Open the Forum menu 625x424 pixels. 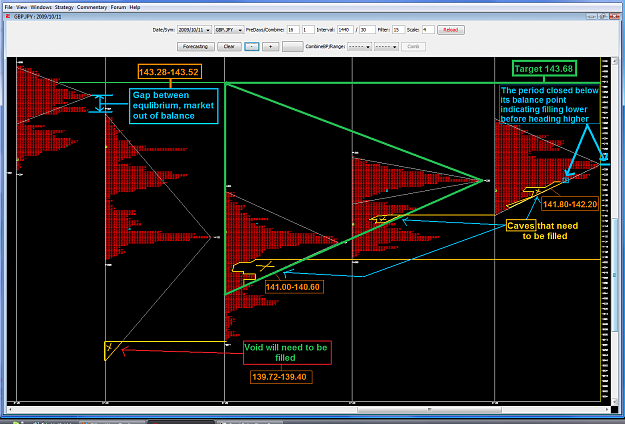point(118,7)
